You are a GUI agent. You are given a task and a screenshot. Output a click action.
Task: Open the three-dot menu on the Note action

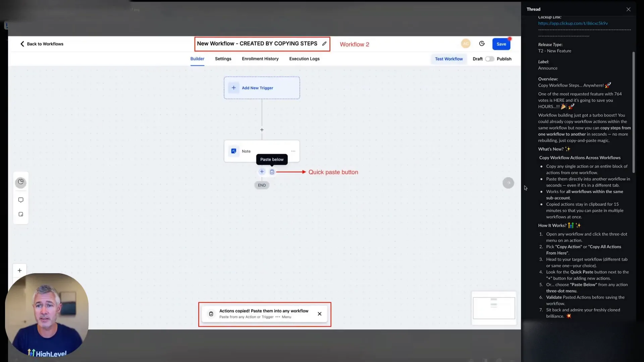click(293, 151)
